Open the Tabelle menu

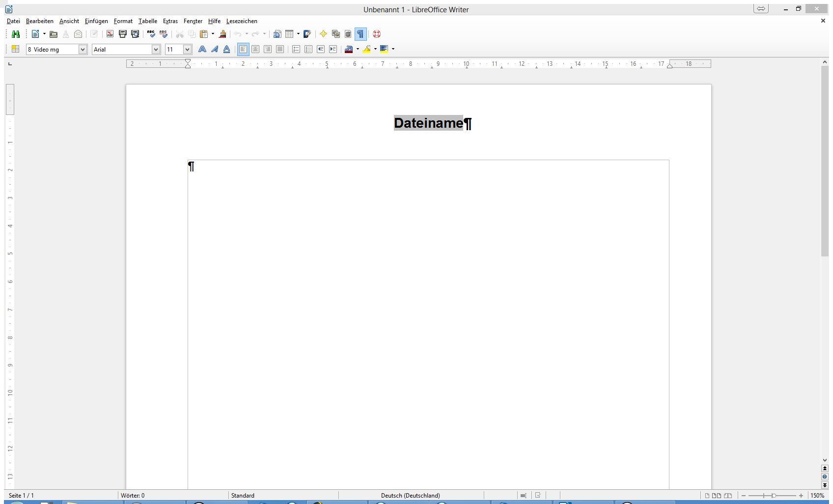(x=148, y=21)
